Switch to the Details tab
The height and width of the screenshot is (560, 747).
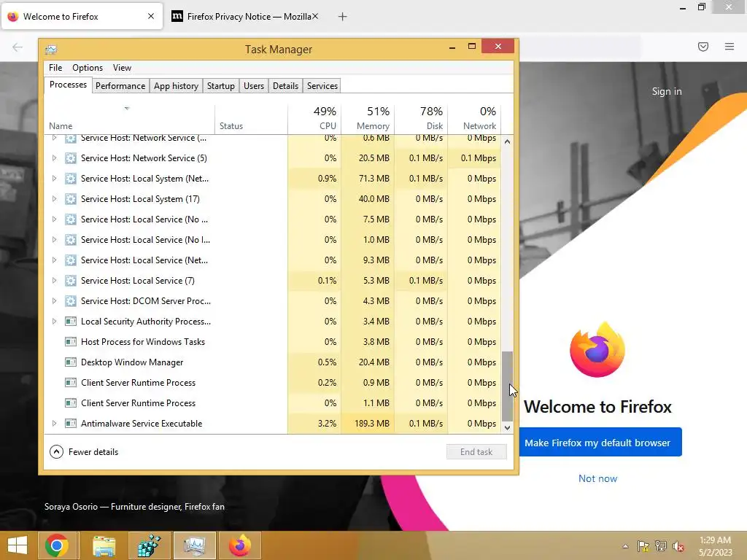point(285,86)
